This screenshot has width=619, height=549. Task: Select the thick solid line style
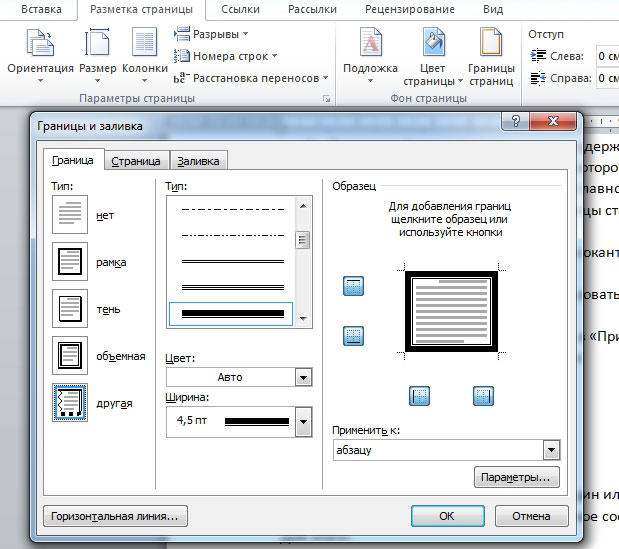[x=231, y=314]
